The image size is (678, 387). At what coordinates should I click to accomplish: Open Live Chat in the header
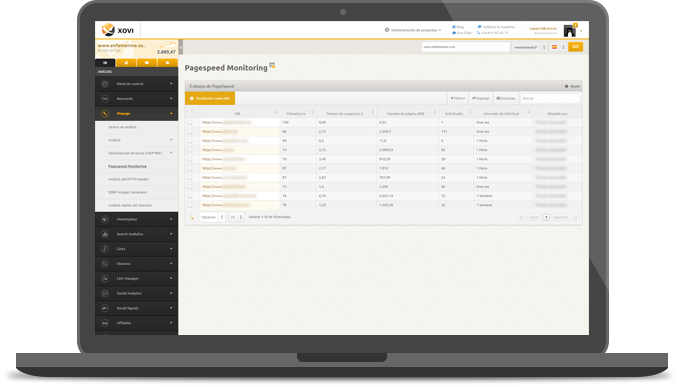pos(462,33)
